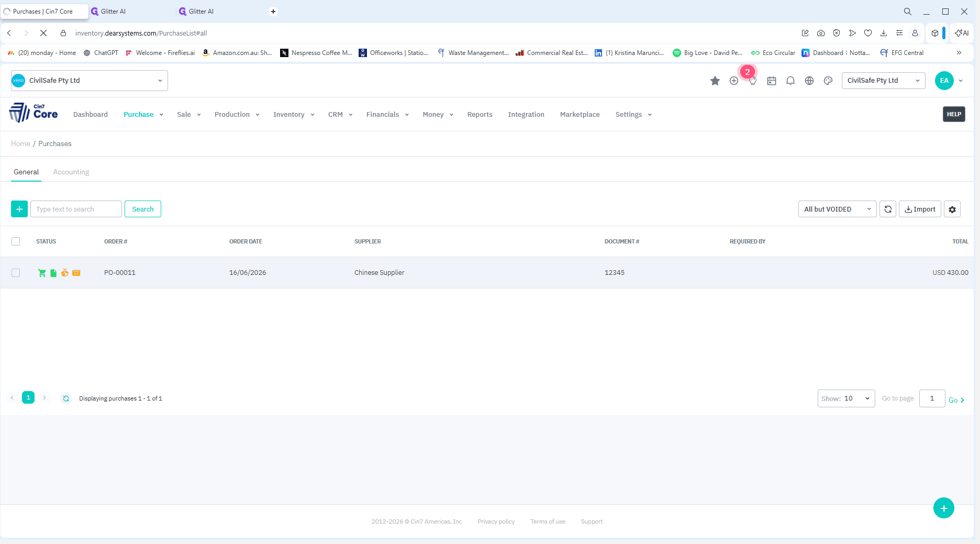Click the Go to page number field
The image size is (980, 544).
click(932, 398)
